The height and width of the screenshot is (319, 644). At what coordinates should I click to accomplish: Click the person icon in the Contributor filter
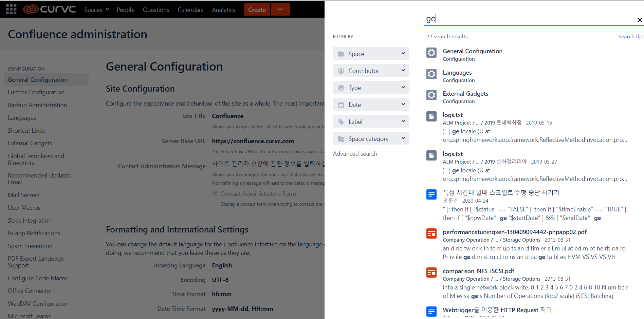point(341,71)
